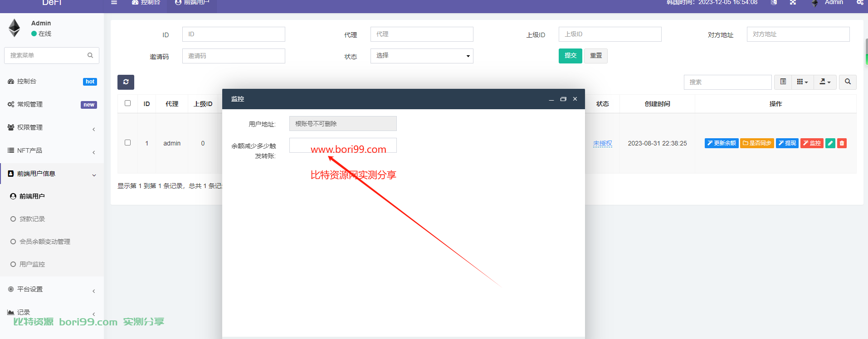Viewport: 868px width, 339px height.
Task: Click the 搜索菜单 sidebar search box
Action: [52, 55]
